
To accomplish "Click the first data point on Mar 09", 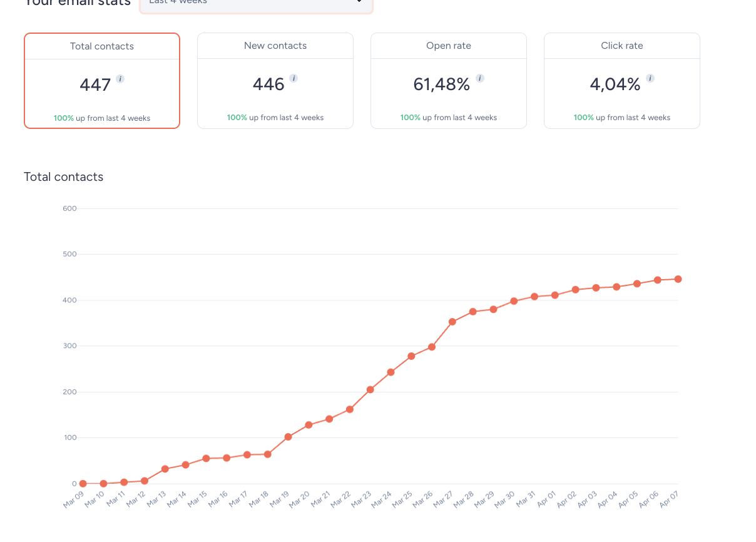I will coord(82,483).
